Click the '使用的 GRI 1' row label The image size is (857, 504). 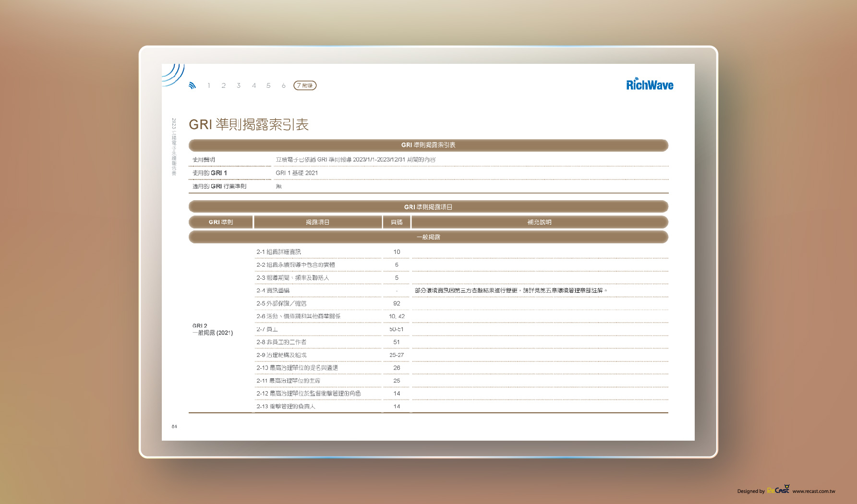click(x=210, y=173)
